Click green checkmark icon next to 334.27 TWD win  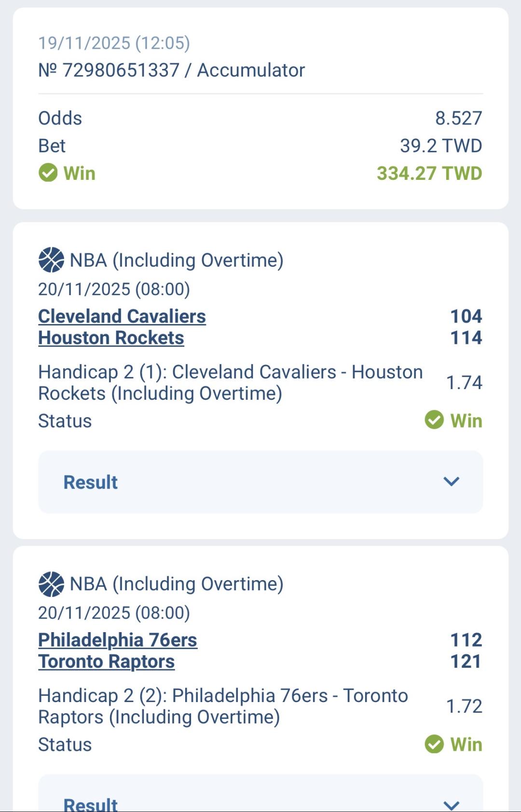[48, 173]
